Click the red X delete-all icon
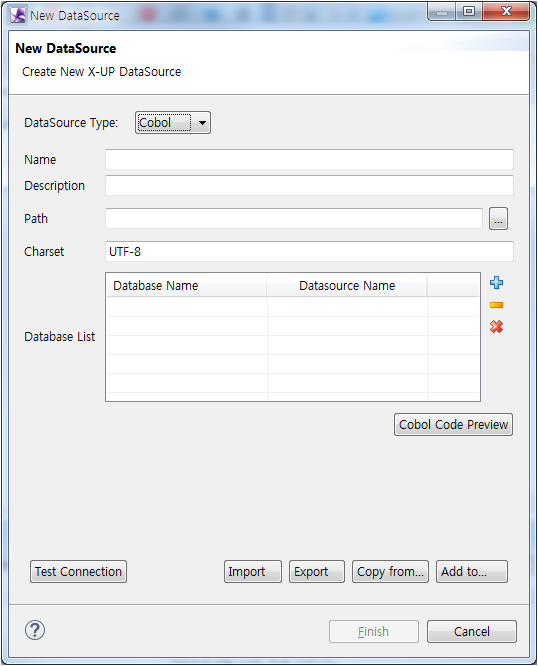The width and height of the screenshot is (538, 666). pyautogui.click(x=496, y=327)
